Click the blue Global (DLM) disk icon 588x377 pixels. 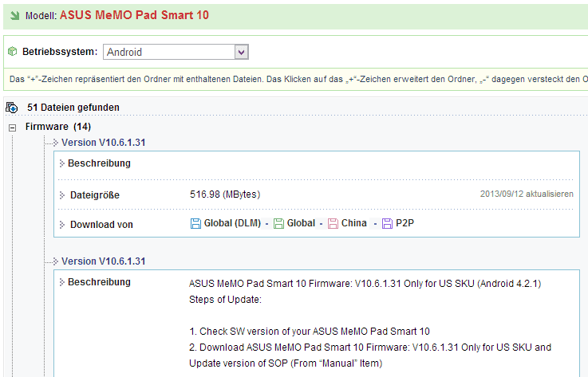[x=195, y=223]
